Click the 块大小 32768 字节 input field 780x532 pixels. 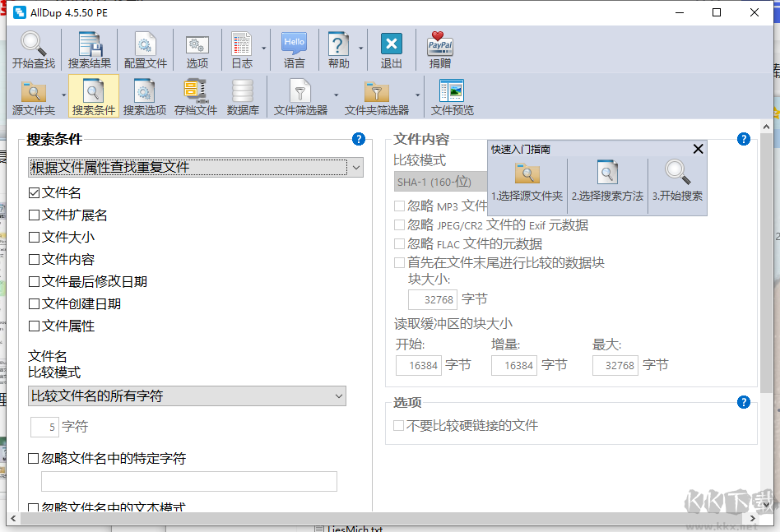pyautogui.click(x=433, y=300)
